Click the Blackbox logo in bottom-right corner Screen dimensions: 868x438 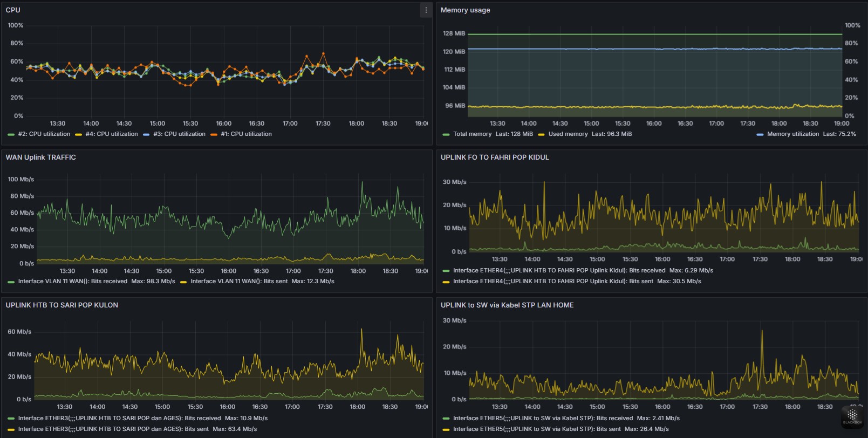pos(852,416)
